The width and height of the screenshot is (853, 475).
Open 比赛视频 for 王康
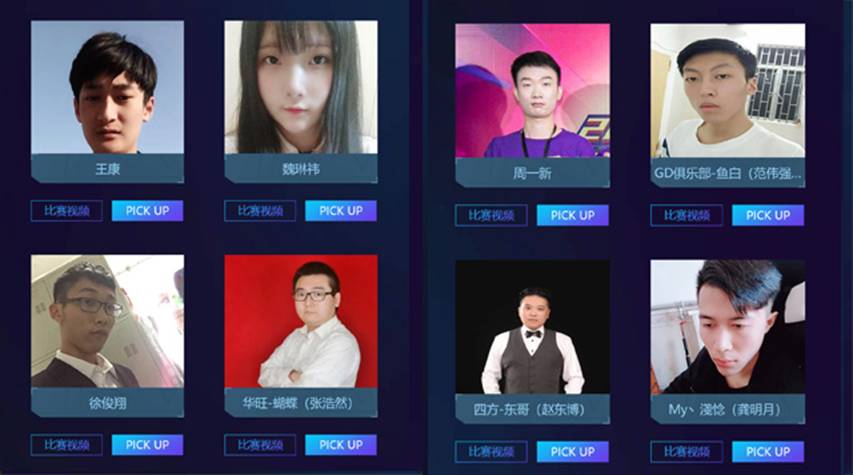click(66, 211)
